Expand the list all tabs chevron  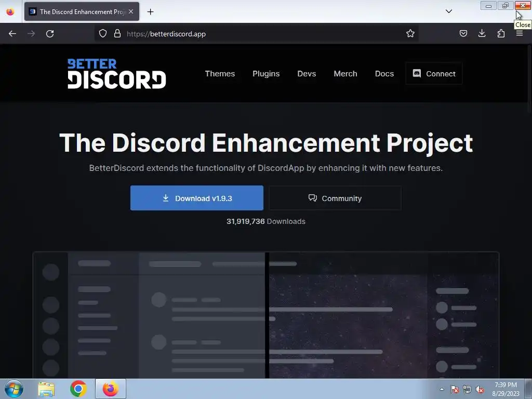coord(448,11)
